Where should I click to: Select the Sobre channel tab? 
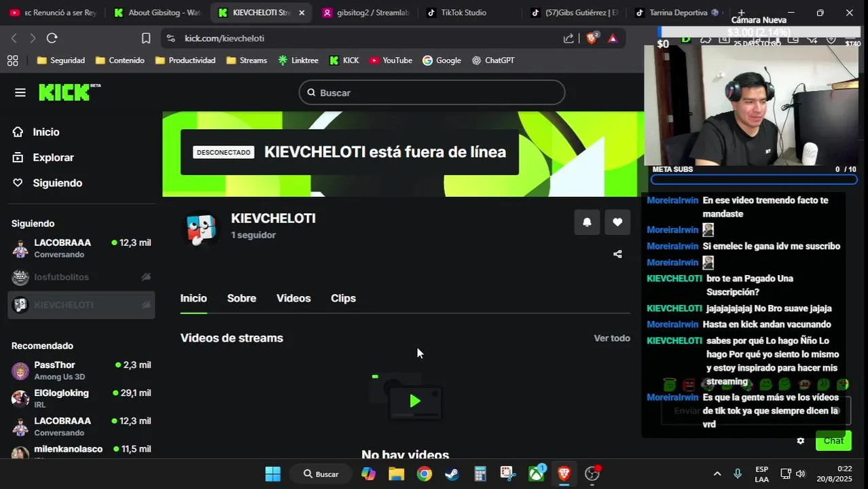(x=241, y=298)
